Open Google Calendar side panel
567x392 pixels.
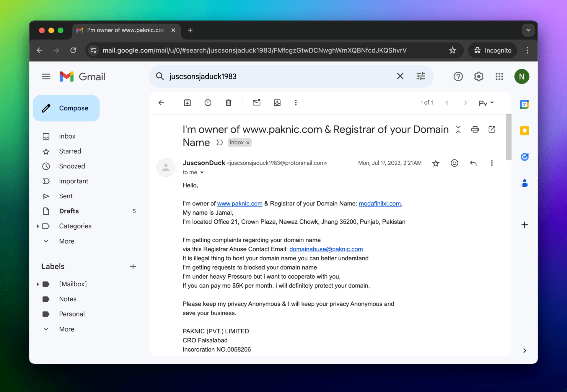coord(524,104)
